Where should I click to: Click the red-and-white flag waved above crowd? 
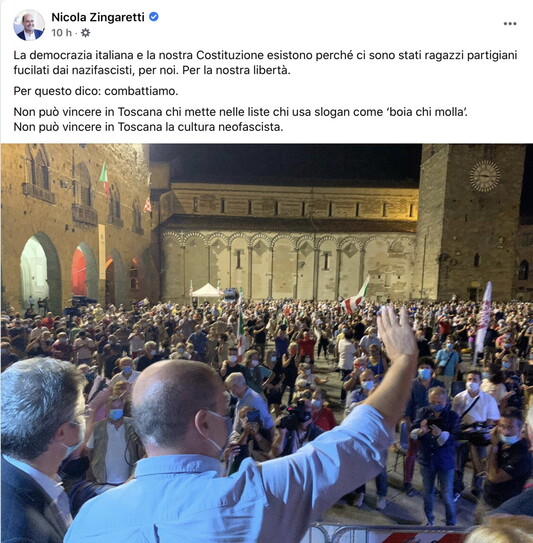[355, 297]
